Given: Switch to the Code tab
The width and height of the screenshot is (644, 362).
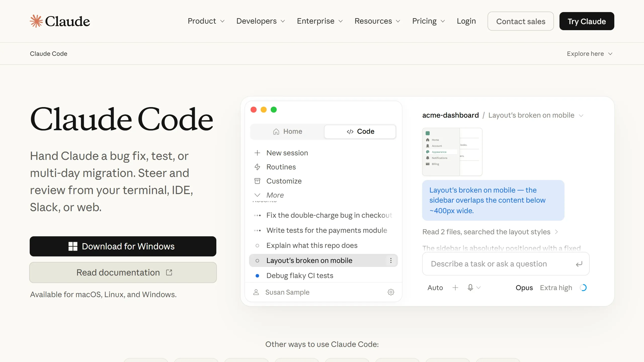Looking at the screenshot, I should 360,131.
